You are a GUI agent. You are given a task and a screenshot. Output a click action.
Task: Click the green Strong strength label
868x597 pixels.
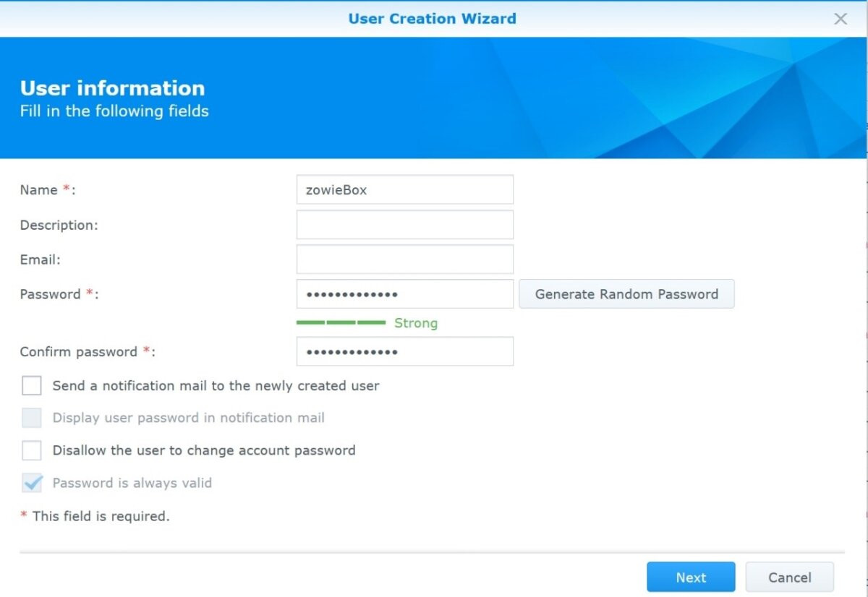[x=416, y=323]
